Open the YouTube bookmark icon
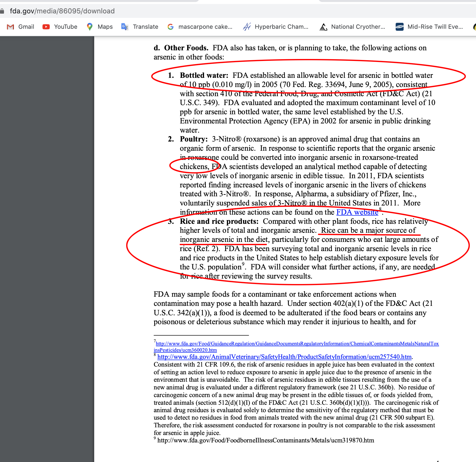 coord(46,27)
